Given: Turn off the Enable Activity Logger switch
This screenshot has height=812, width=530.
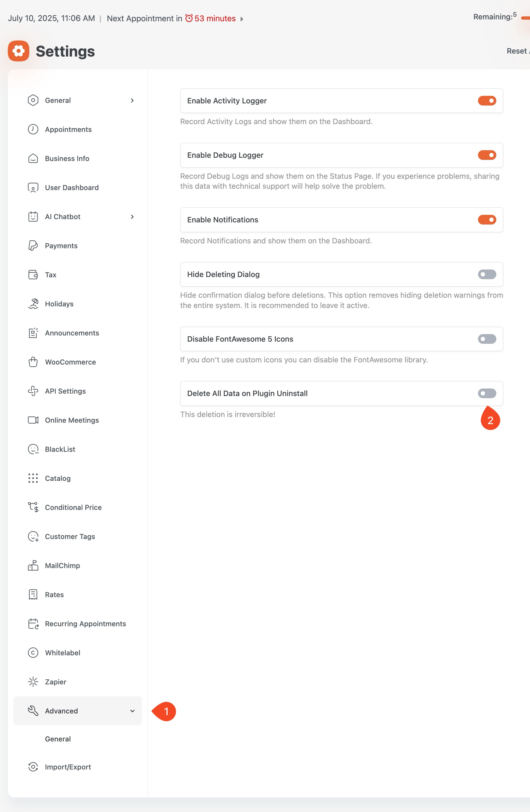Looking at the screenshot, I should 487,101.
